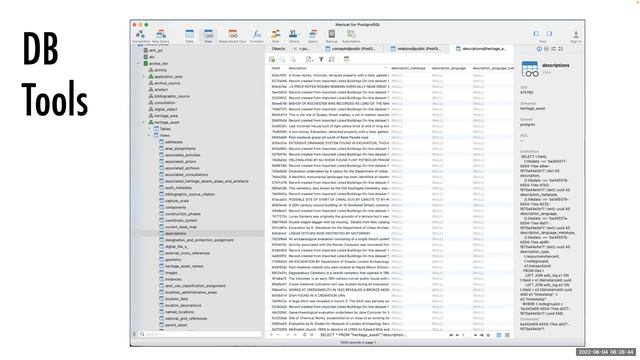
Task: Click the begin transaction icon in grid toolbar
Action: point(272,60)
